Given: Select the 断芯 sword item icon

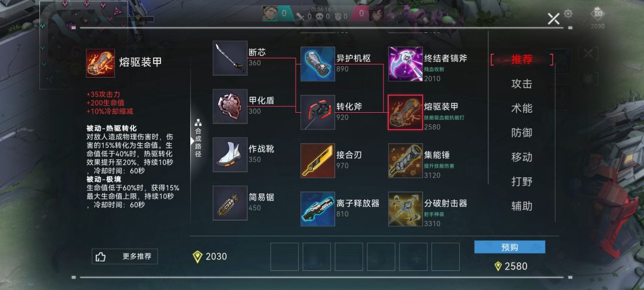Looking at the screenshot, I should pyautogui.click(x=230, y=58).
